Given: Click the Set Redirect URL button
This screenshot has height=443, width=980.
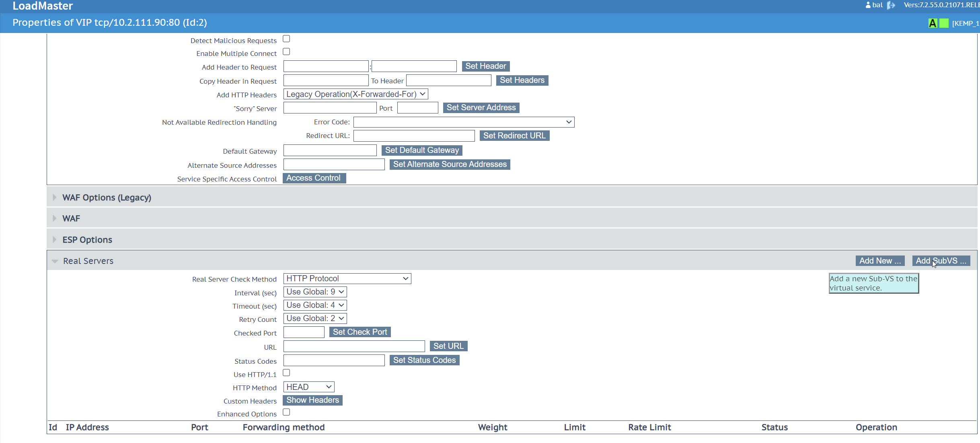Looking at the screenshot, I should tap(514, 136).
